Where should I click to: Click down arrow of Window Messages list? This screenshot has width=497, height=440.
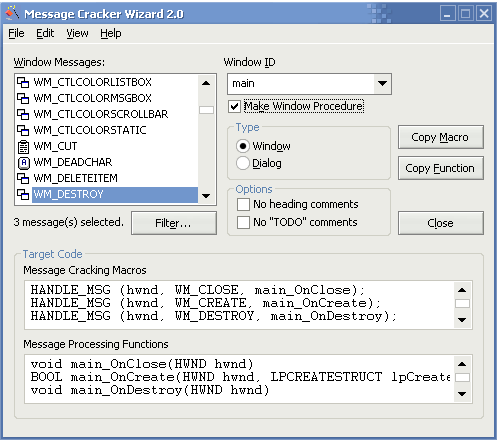[206, 196]
